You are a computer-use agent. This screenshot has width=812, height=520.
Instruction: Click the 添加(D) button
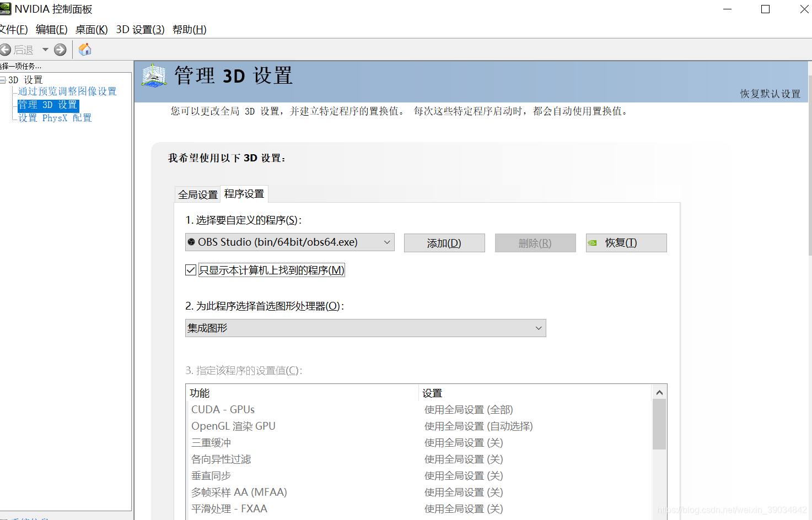point(444,243)
